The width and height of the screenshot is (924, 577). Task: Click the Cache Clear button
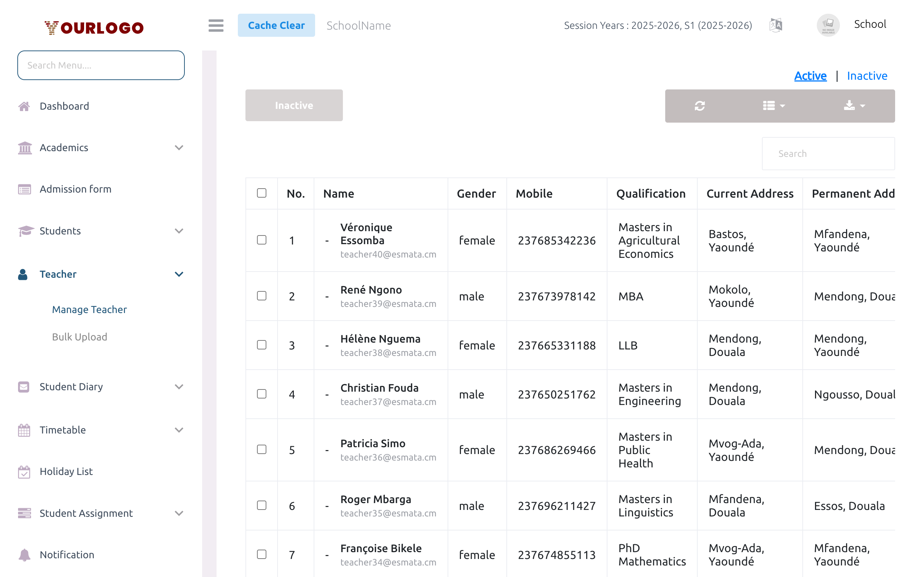[x=276, y=25]
